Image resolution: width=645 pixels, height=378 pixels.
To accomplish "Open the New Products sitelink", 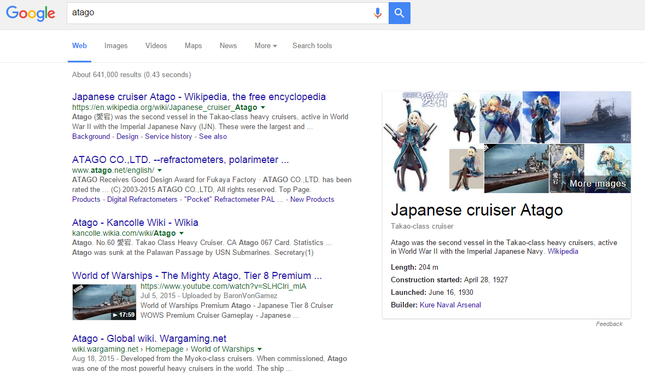I will pyautogui.click(x=312, y=199).
